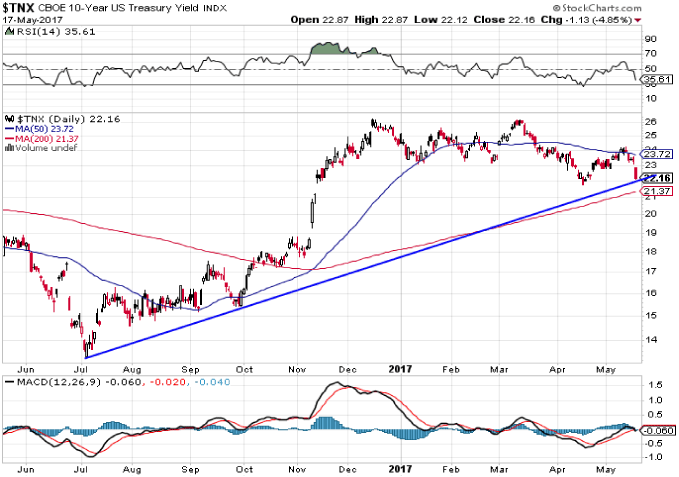The width and height of the screenshot is (679, 477).
Task: Click the $TNX ticker symbol in header
Action: tap(22, 8)
